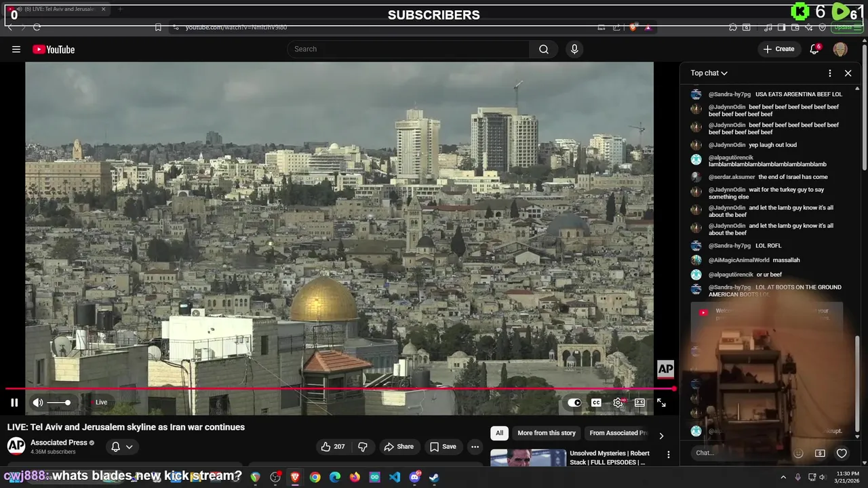Screen dimensions: 868x488
Task: Open more actions ellipsis under video
Action: click(x=475, y=447)
